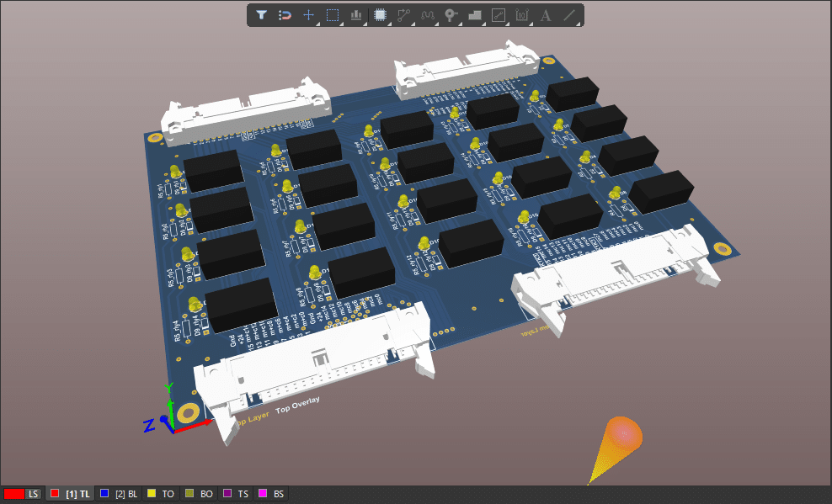This screenshot has height=504, width=832.
Task: Expand the component placement dropdown triangle
Action: [x=388, y=23]
